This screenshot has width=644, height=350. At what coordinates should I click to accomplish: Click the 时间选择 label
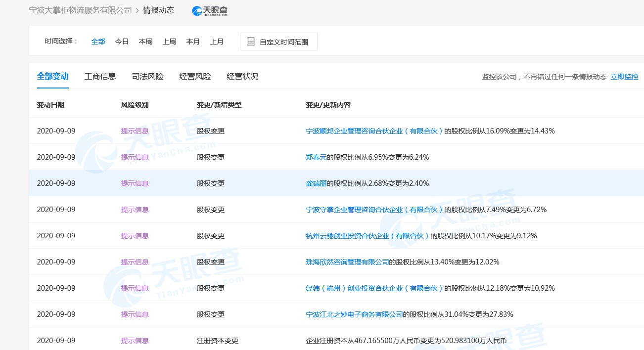pyautogui.click(x=61, y=42)
